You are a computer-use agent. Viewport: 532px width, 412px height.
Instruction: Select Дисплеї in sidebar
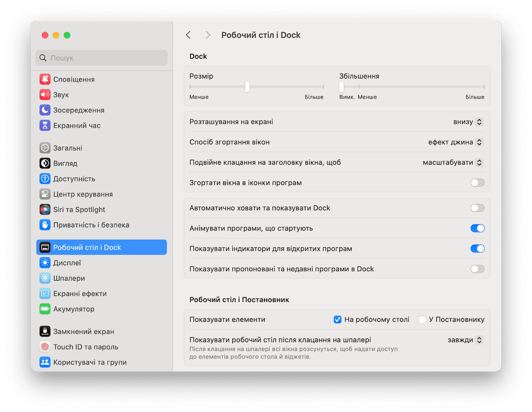pos(101,263)
